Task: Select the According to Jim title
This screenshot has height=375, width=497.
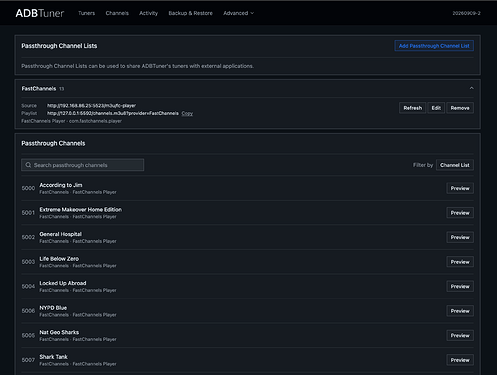Action: [61, 185]
